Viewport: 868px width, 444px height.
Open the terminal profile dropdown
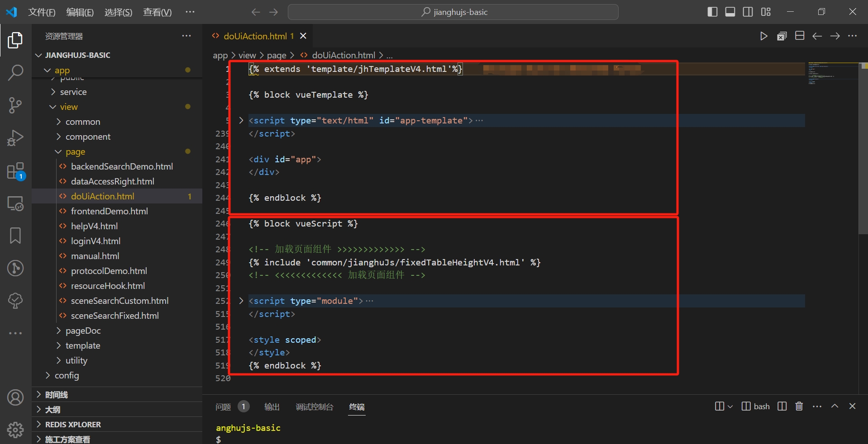click(x=729, y=406)
